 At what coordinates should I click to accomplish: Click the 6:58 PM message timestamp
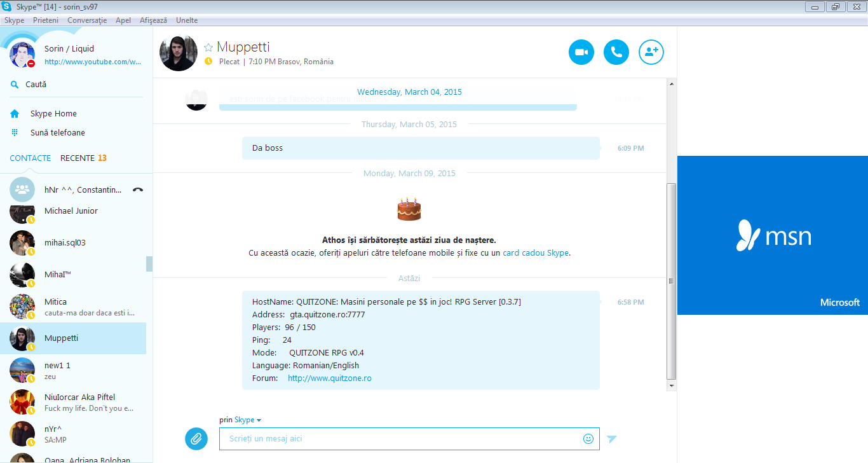click(631, 303)
